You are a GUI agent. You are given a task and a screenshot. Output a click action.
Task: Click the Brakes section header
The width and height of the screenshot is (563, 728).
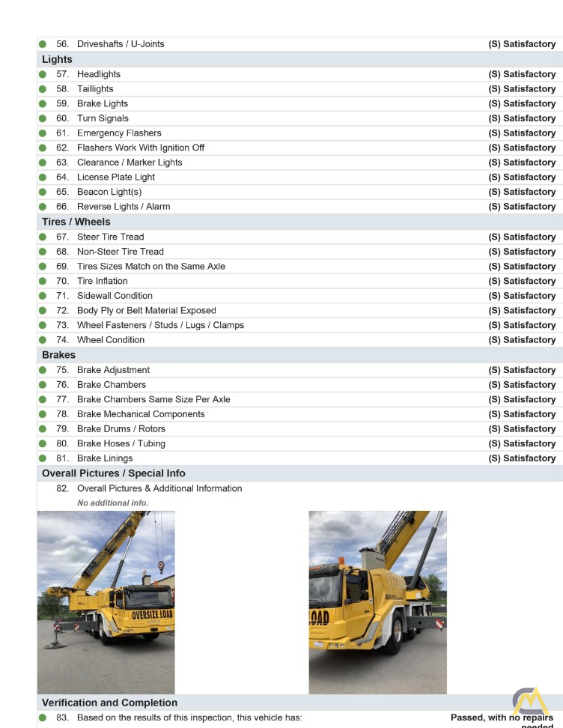pos(299,355)
